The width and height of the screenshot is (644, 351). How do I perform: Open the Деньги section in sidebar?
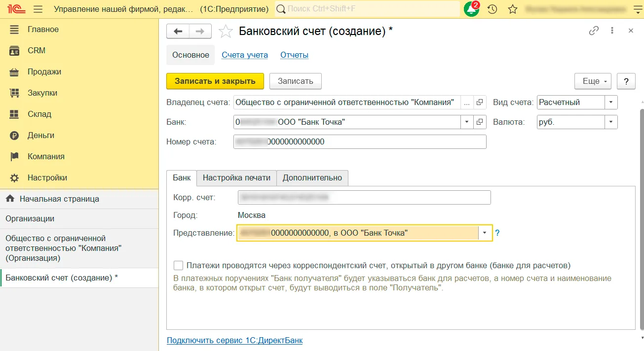(40, 135)
